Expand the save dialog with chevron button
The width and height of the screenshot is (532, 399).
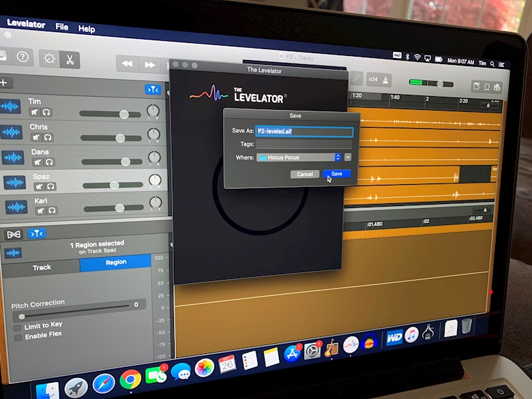(348, 157)
